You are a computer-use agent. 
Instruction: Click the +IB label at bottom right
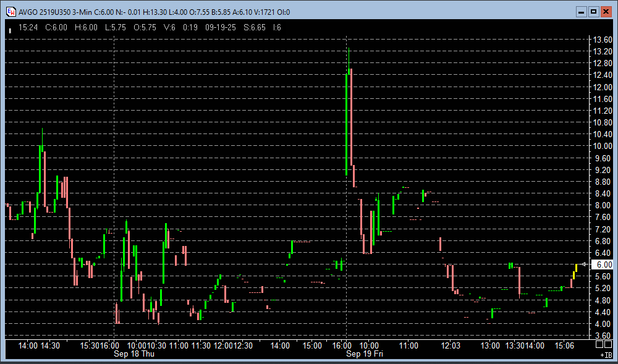tap(606, 355)
